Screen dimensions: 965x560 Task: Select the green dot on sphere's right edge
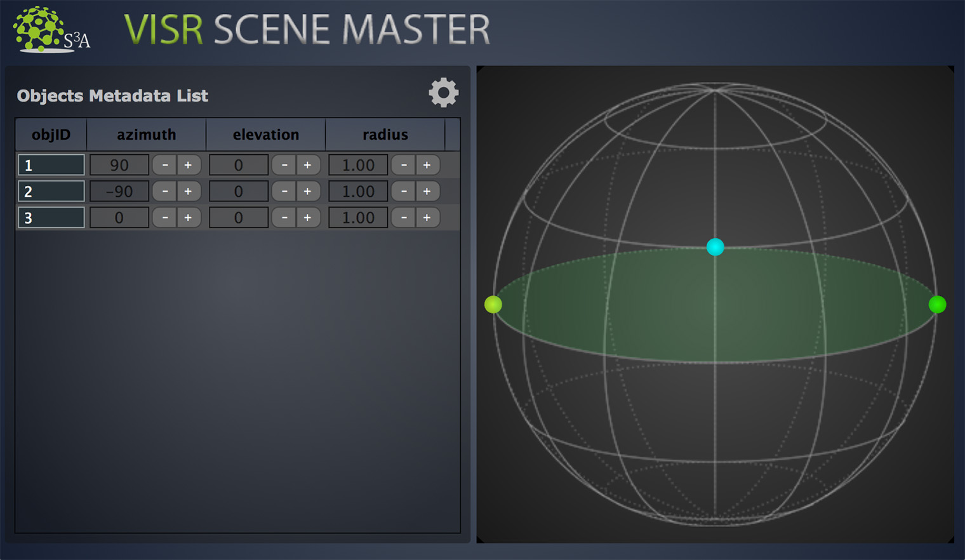click(937, 305)
